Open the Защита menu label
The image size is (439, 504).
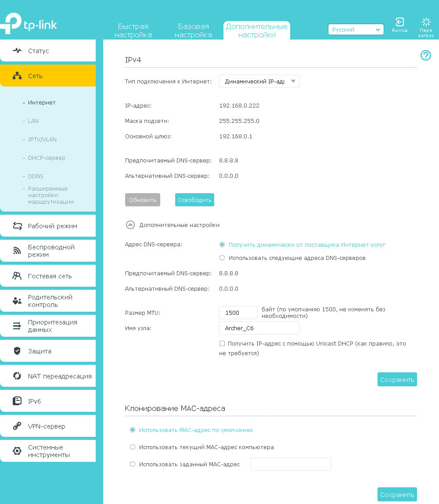40,351
